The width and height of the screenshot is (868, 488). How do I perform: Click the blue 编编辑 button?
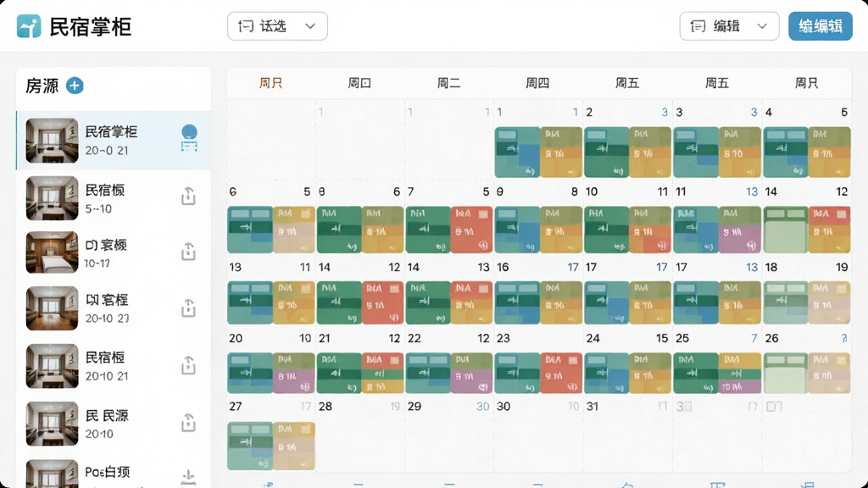tap(821, 26)
